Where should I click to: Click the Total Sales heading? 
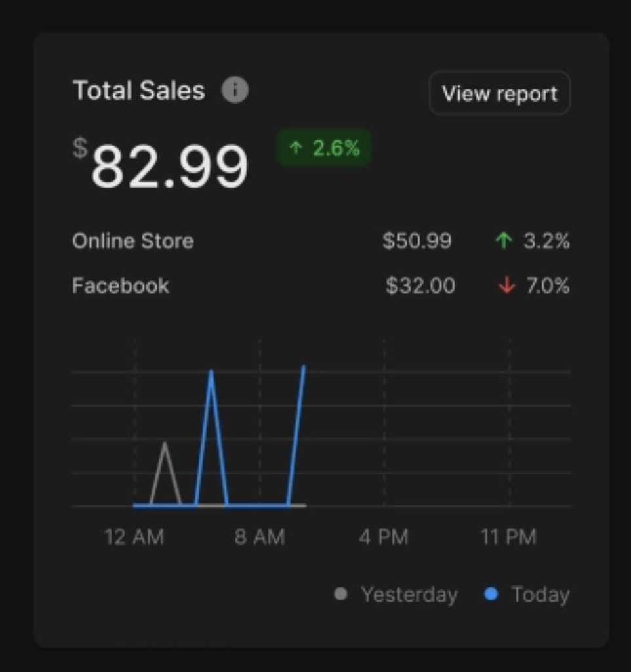tap(138, 90)
